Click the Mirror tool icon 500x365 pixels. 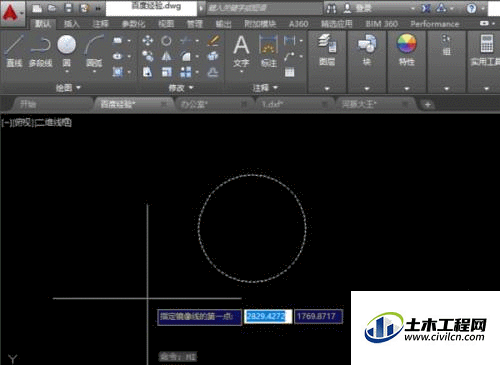[x=166, y=56]
